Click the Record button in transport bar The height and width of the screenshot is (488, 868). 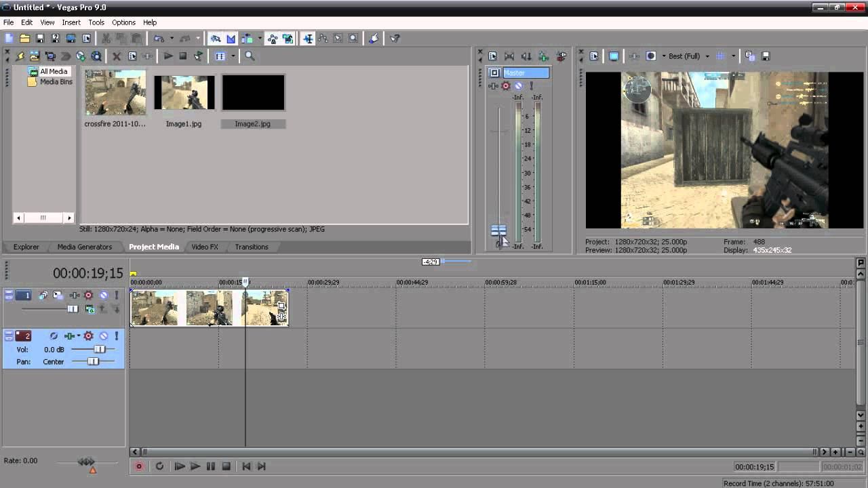point(139,466)
